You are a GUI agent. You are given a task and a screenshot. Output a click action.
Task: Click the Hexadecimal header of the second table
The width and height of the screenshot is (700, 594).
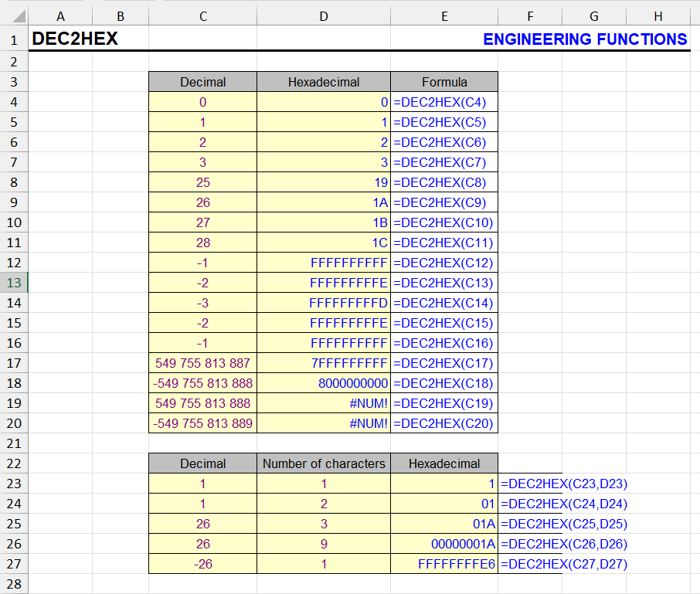pyautogui.click(x=445, y=463)
